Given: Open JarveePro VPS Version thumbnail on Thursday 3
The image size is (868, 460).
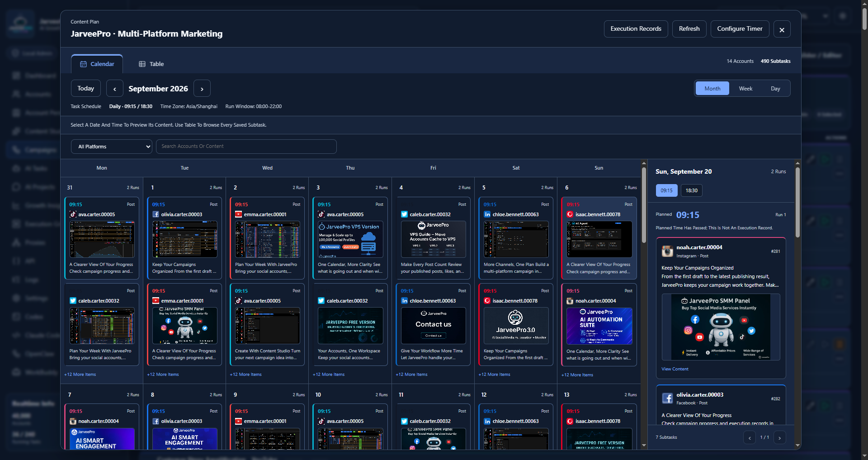Looking at the screenshot, I should click(x=350, y=239).
